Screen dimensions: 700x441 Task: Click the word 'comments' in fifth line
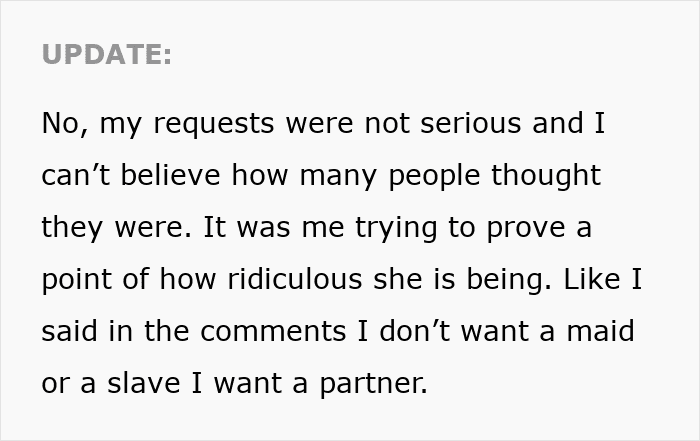273,332
